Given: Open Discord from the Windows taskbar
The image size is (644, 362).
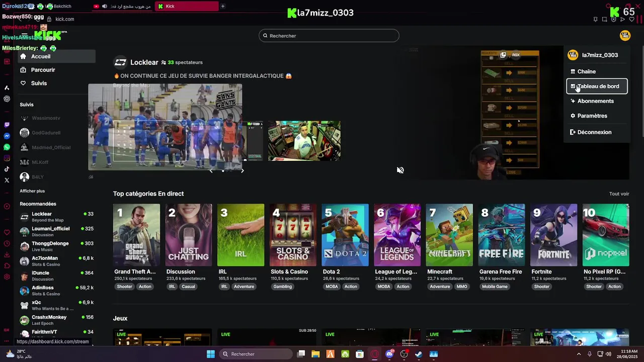Looking at the screenshot, I should coord(389,354).
